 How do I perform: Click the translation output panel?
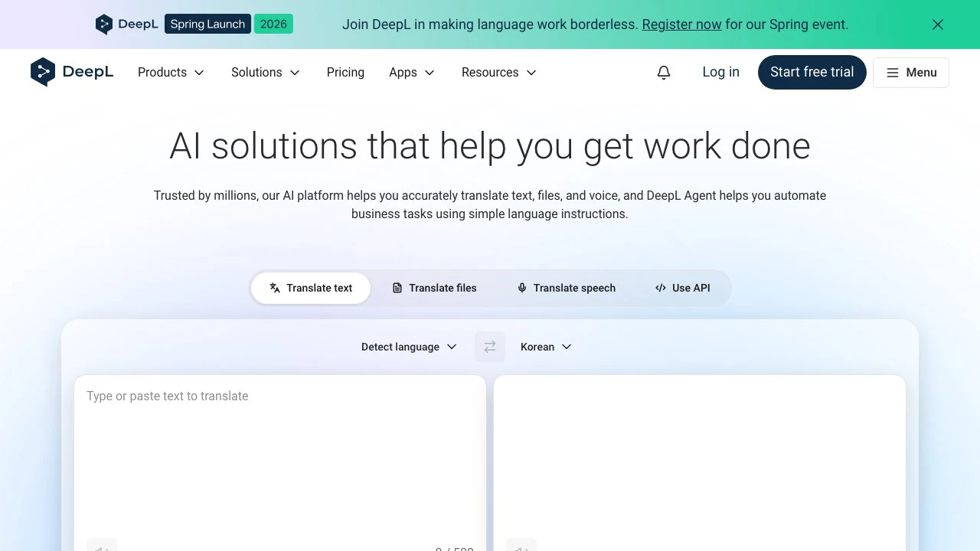(x=700, y=463)
